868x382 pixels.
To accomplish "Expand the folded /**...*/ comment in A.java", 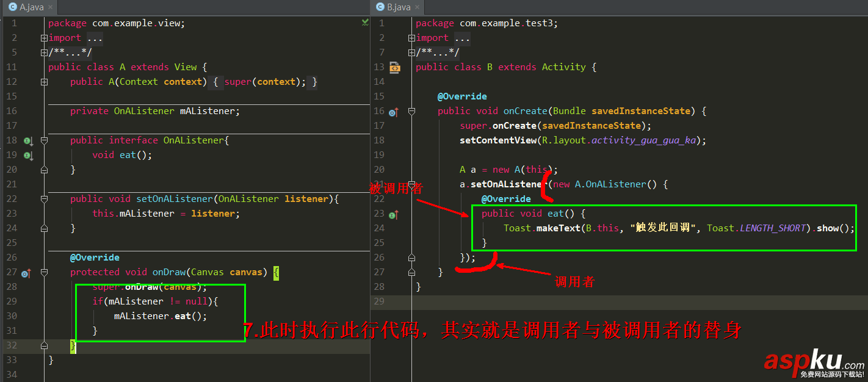I will click(44, 52).
